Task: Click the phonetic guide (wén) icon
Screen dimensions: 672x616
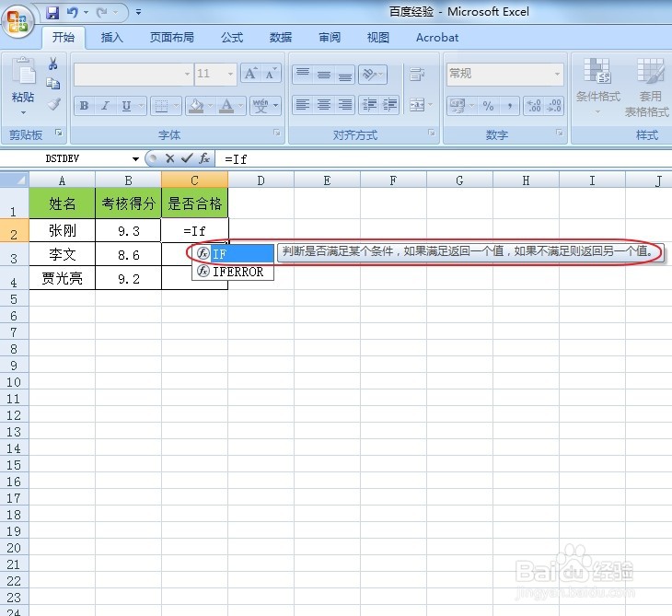Action: coord(261,106)
